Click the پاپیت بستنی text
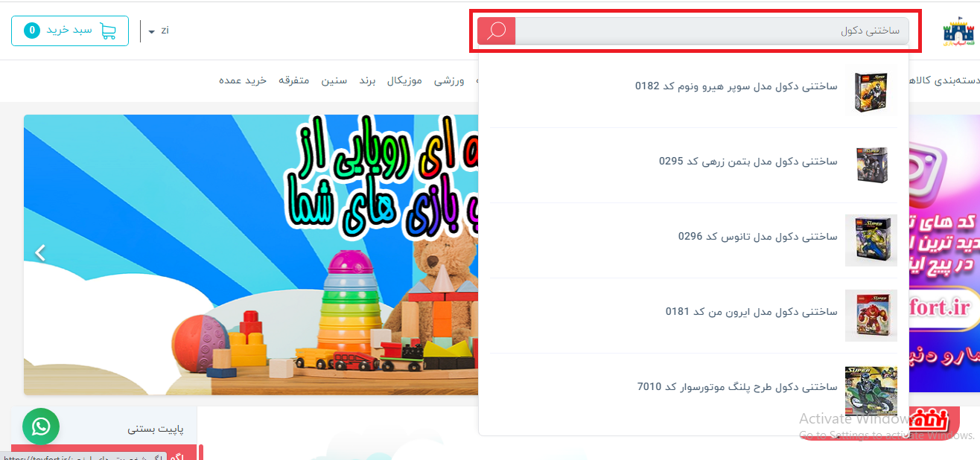This screenshot has height=460, width=980. [x=156, y=429]
